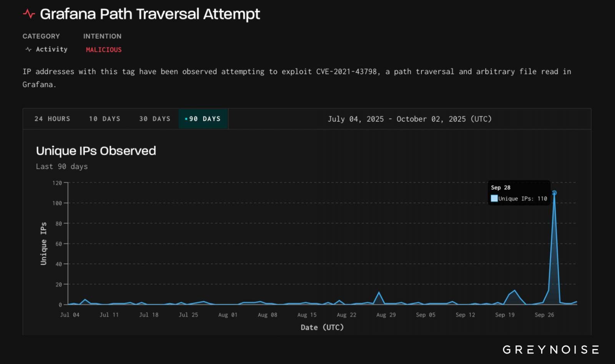Select the active 90 DAYS tab
Image resolution: width=615 pixels, height=364 pixels.
[x=203, y=119]
